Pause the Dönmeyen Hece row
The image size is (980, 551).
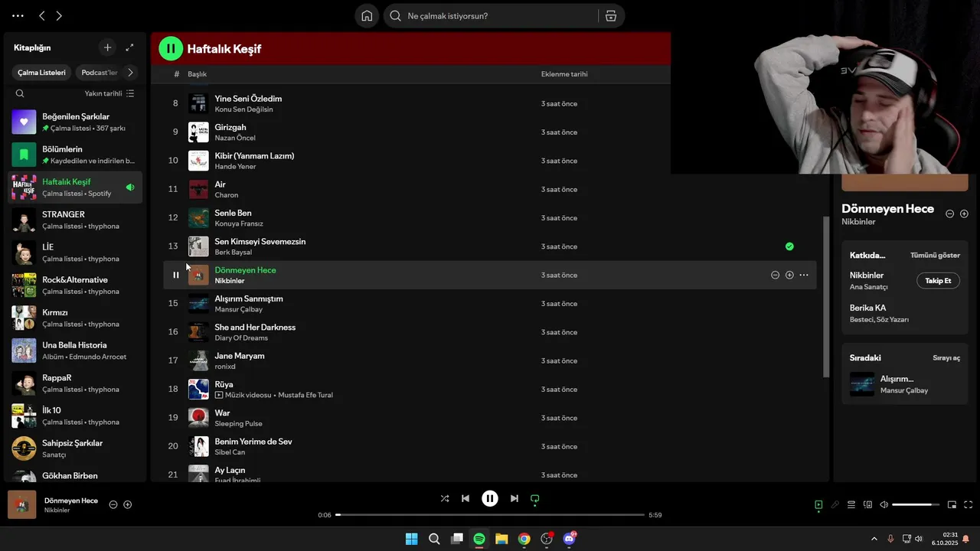coord(175,275)
